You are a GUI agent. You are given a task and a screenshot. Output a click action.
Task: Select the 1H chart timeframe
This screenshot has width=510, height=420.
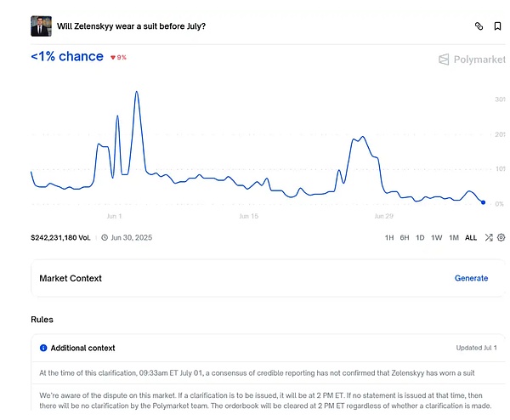click(389, 237)
